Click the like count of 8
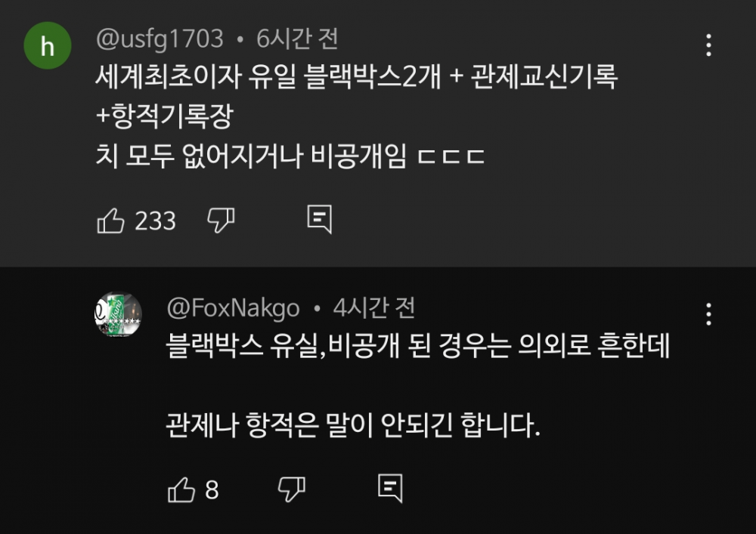756x534 pixels. click(x=212, y=490)
